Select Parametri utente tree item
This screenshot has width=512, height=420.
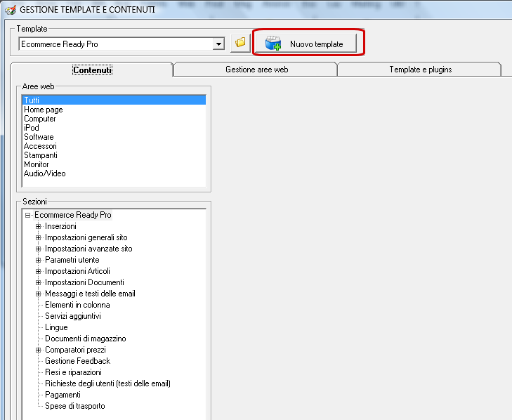[x=72, y=260]
